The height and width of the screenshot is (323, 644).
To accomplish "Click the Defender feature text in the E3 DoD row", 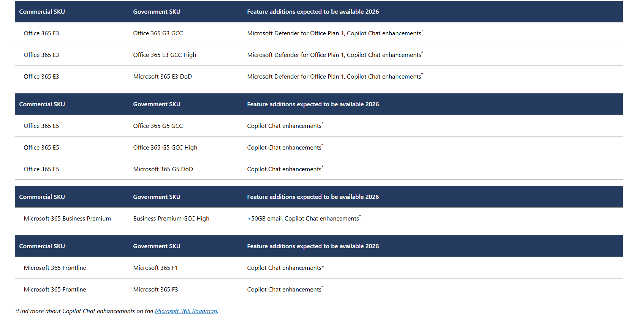I will tap(335, 77).
